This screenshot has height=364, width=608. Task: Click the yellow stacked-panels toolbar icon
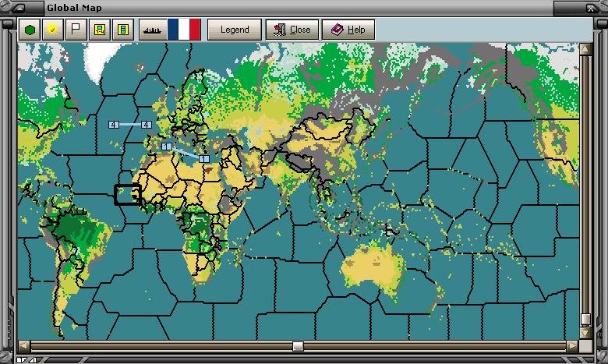(x=123, y=30)
